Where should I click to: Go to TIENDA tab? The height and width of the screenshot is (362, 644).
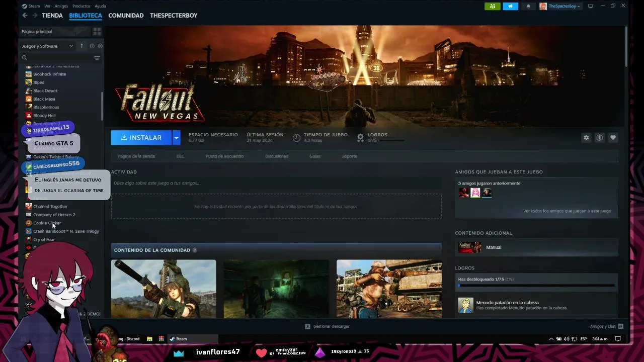(52, 16)
